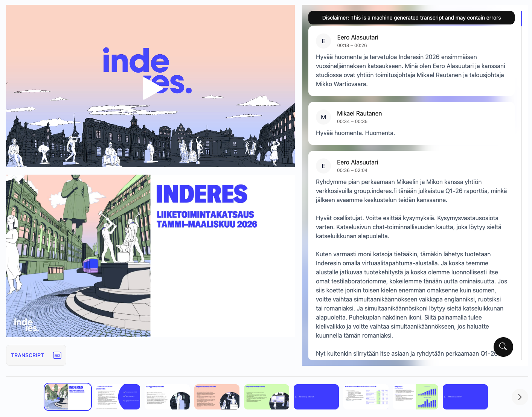Open the Ohjeistus bar chart slide thumbnail
The image size is (532, 417).
416,397
